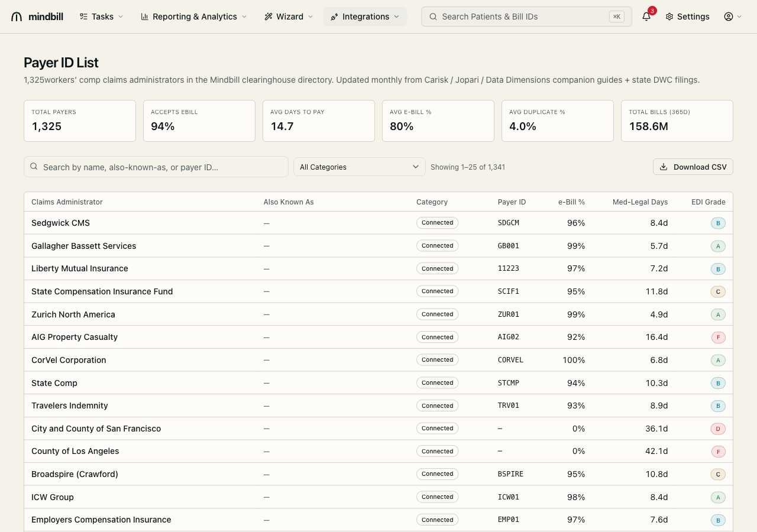Viewport: 757px width, 532px height.
Task: Select the County of Los Angeles row name
Action: 75,451
